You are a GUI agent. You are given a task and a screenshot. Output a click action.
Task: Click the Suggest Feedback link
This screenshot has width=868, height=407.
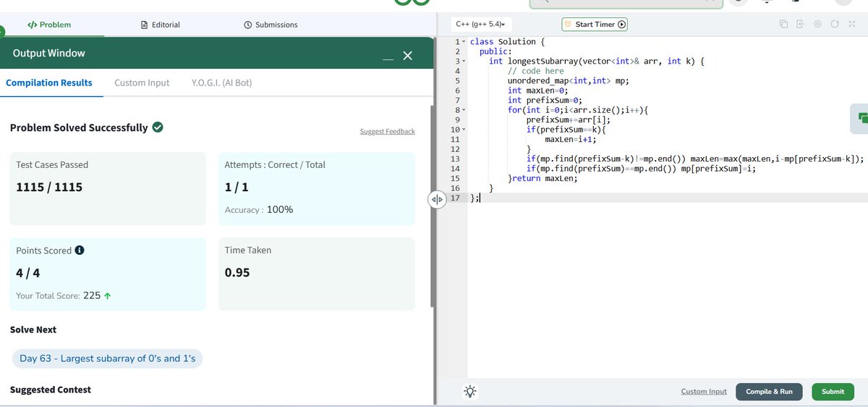coord(387,131)
